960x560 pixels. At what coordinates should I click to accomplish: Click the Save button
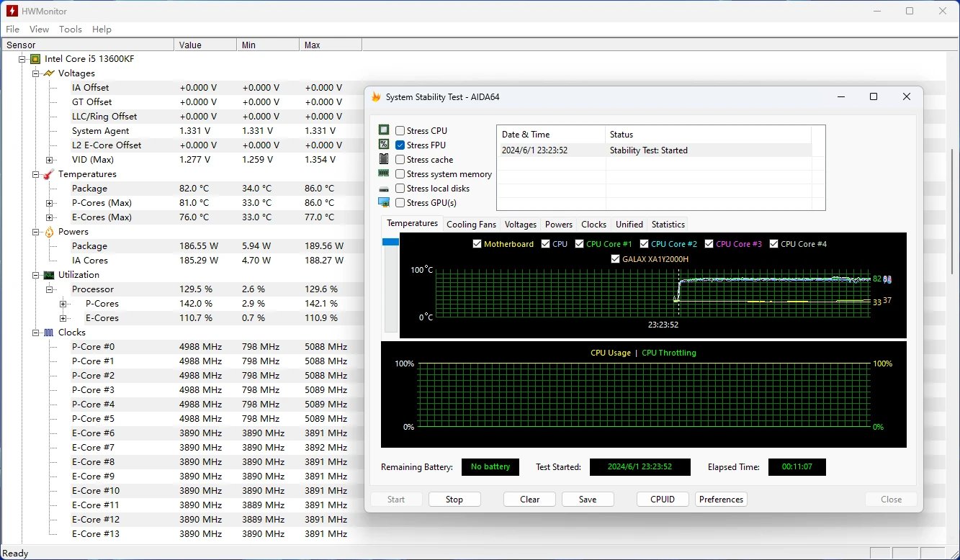click(588, 500)
